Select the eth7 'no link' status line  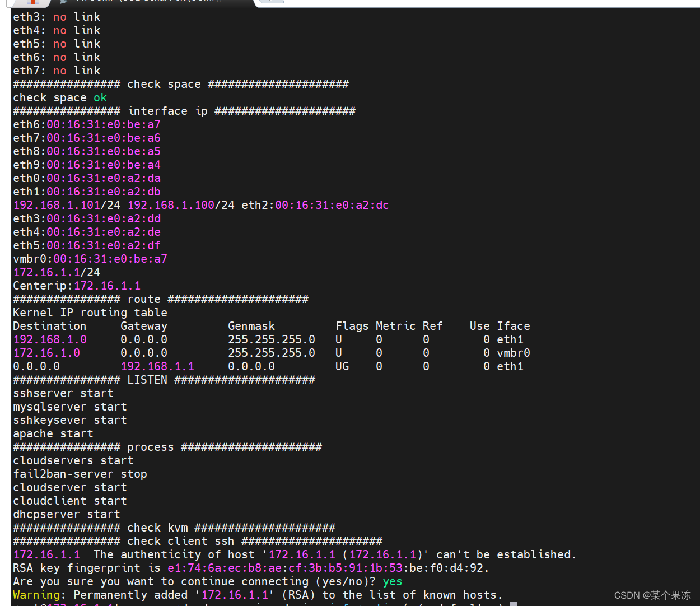tap(56, 71)
